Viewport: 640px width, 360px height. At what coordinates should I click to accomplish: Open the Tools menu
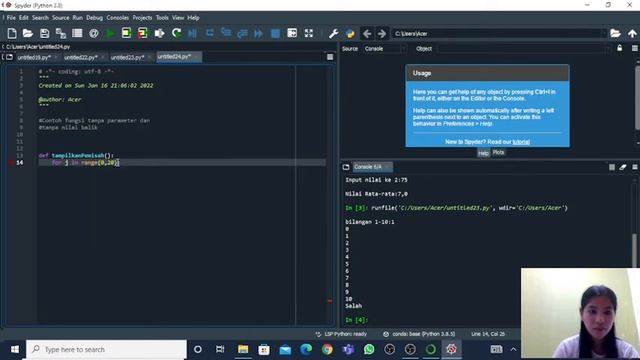point(162,18)
